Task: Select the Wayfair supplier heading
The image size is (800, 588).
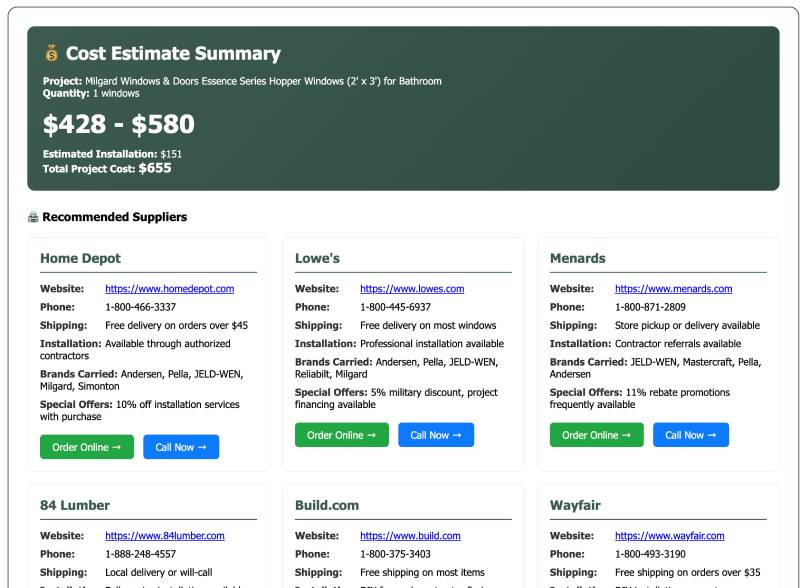Action: pos(575,505)
